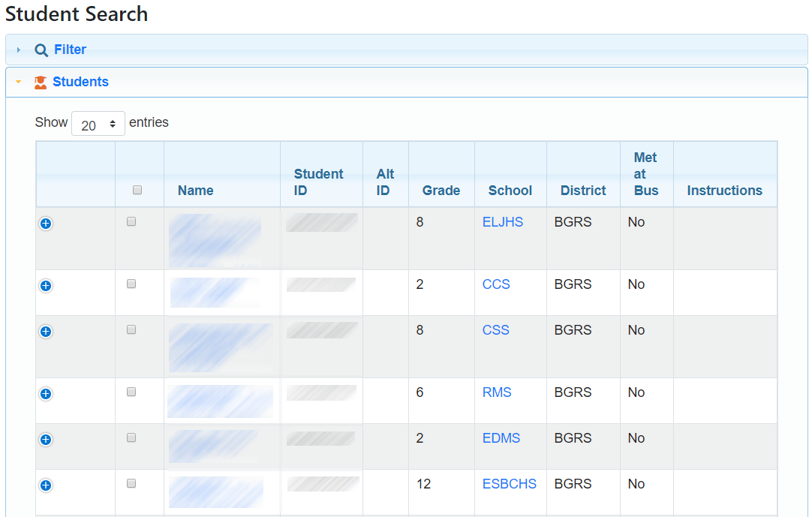Expand the ESBCHS grade 12 student row

(46, 485)
